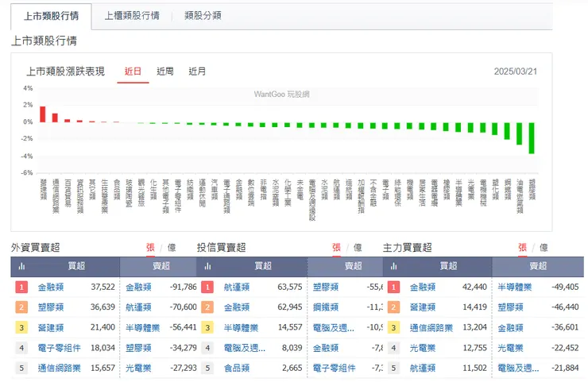
Task: Click the value -91,786 in 外資 賣超
Action: (x=184, y=287)
